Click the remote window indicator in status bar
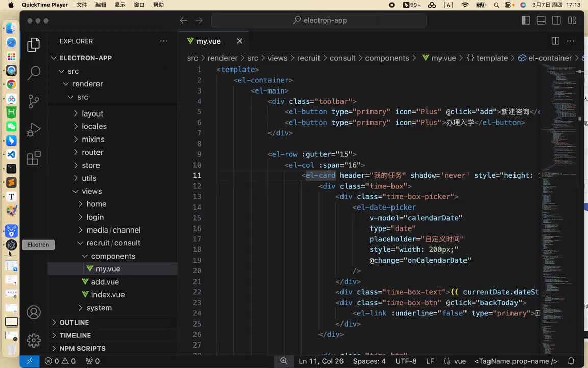Screen dimensions: 588x368 pos(29,361)
